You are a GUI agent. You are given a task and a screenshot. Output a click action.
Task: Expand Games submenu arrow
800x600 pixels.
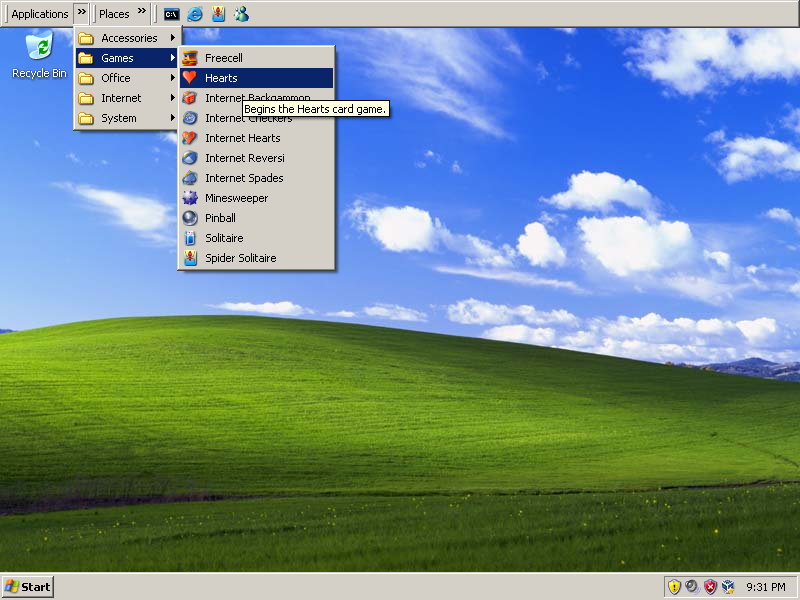coord(173,58)
